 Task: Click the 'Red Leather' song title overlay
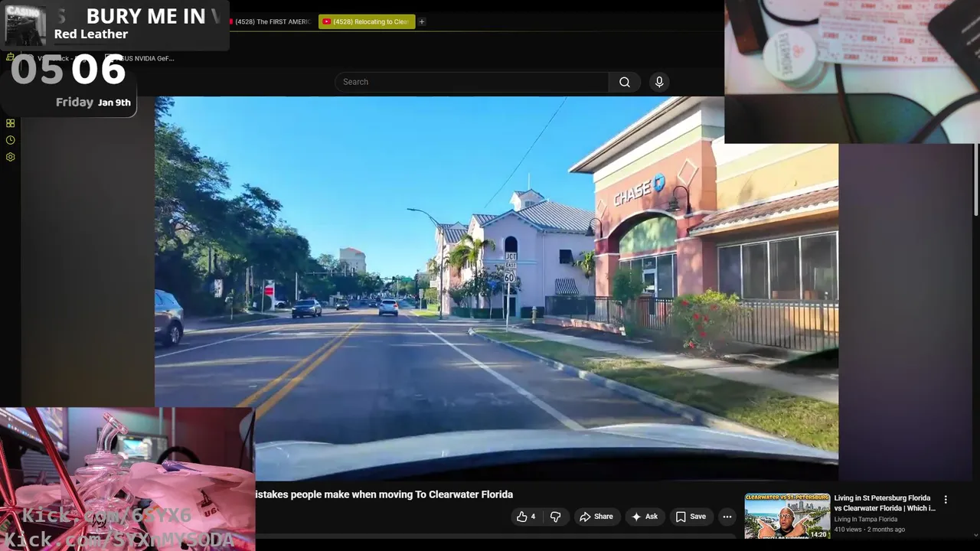click(x=91, y=34)
